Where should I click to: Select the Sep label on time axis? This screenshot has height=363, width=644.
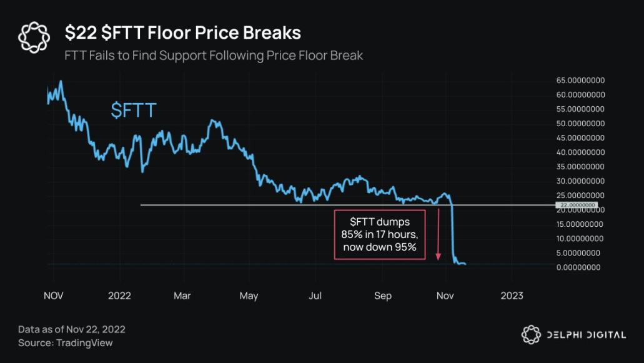click(x=383, y=296)
